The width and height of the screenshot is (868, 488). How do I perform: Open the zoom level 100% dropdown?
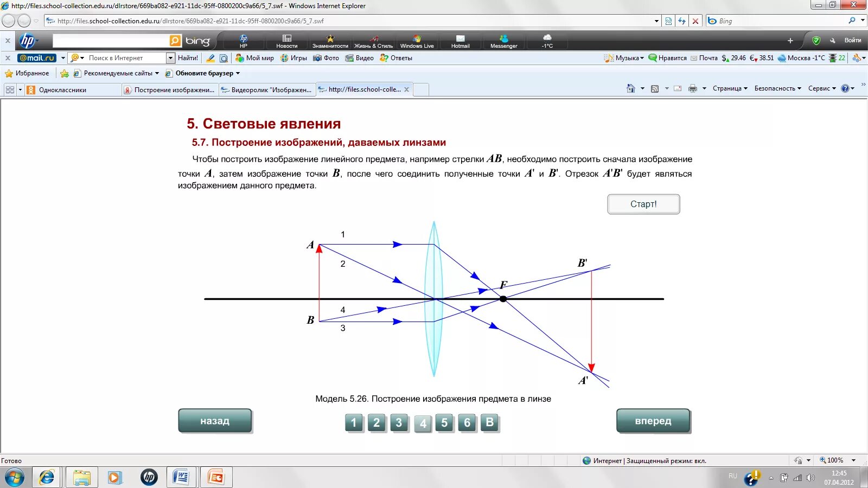(x=853, y=460)
